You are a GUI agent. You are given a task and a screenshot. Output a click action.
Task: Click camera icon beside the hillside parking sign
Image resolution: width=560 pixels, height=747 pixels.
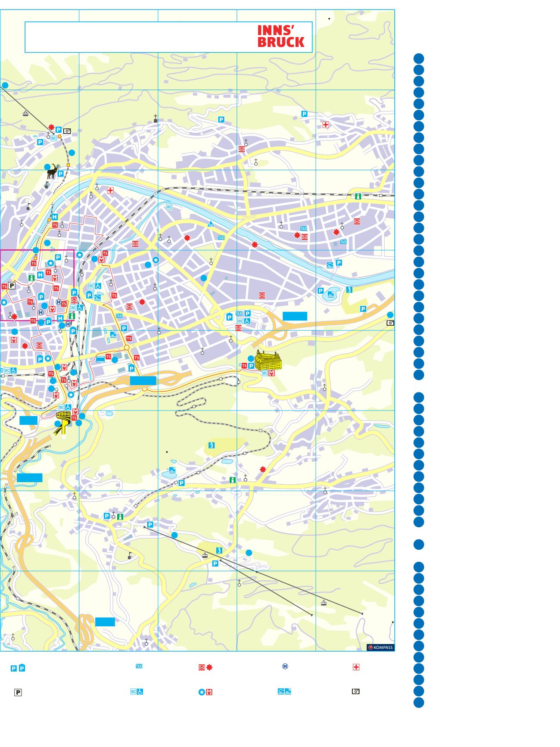[x=67, y=131]
